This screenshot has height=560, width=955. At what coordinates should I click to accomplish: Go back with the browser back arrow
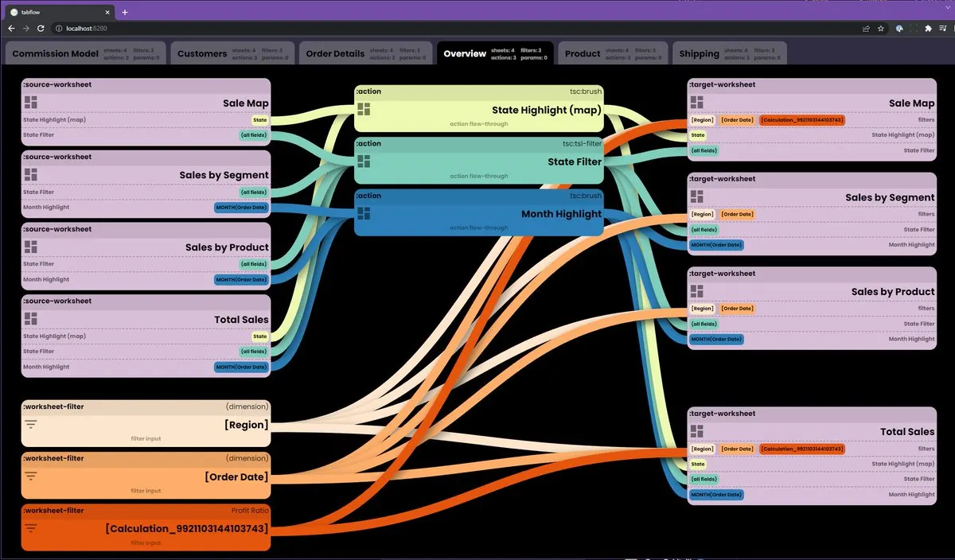[x=11, y=29]
